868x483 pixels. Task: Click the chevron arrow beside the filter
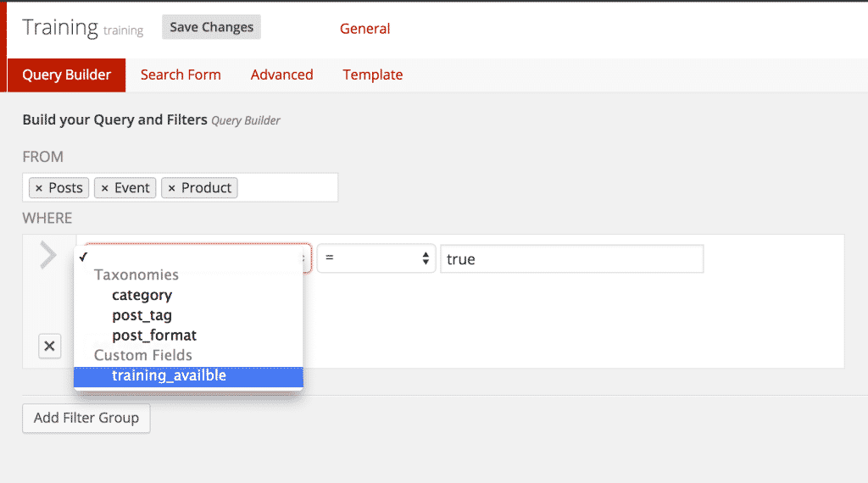tap(48, 255)
